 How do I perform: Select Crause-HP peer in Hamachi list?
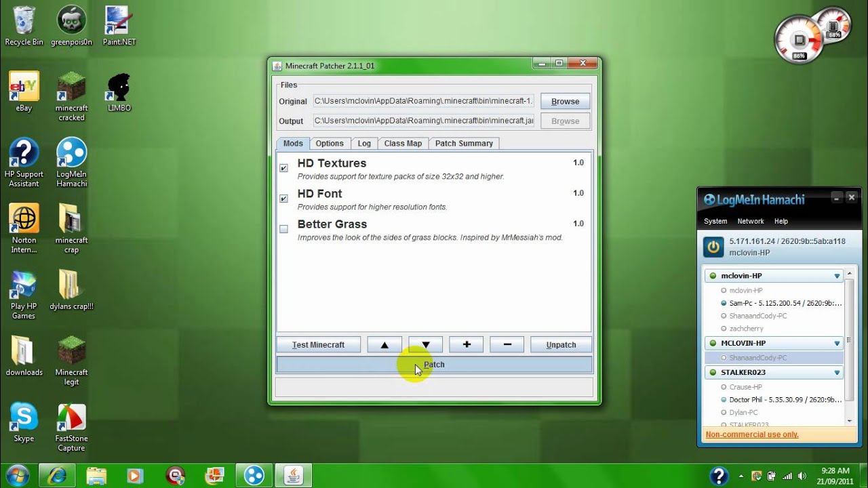tap(745, 387)
